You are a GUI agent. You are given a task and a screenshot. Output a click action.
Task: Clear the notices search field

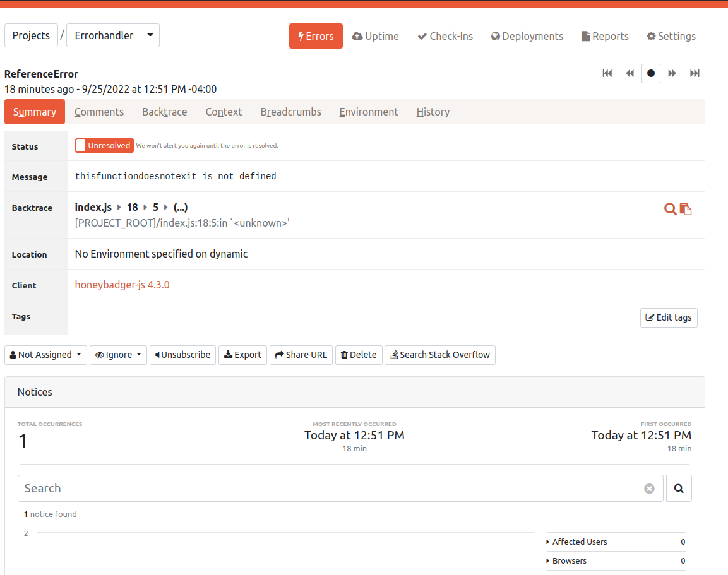pos(649,489)
